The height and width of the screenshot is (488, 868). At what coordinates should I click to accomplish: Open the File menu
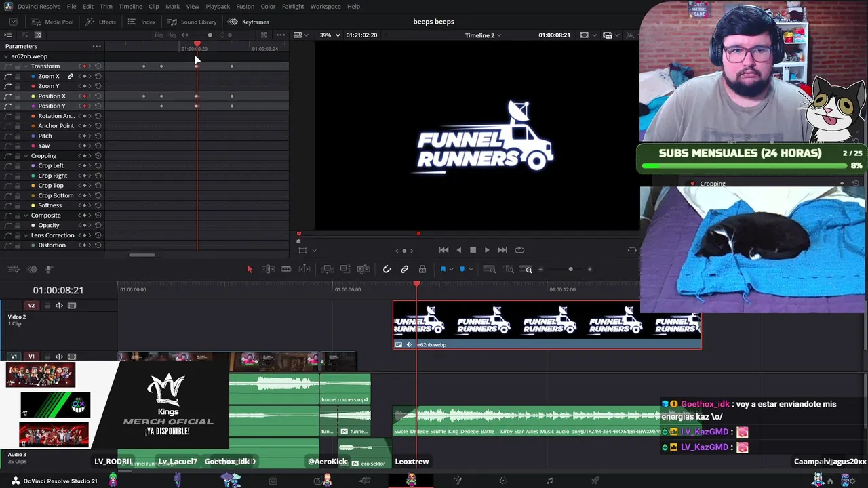tap(71, 7)
